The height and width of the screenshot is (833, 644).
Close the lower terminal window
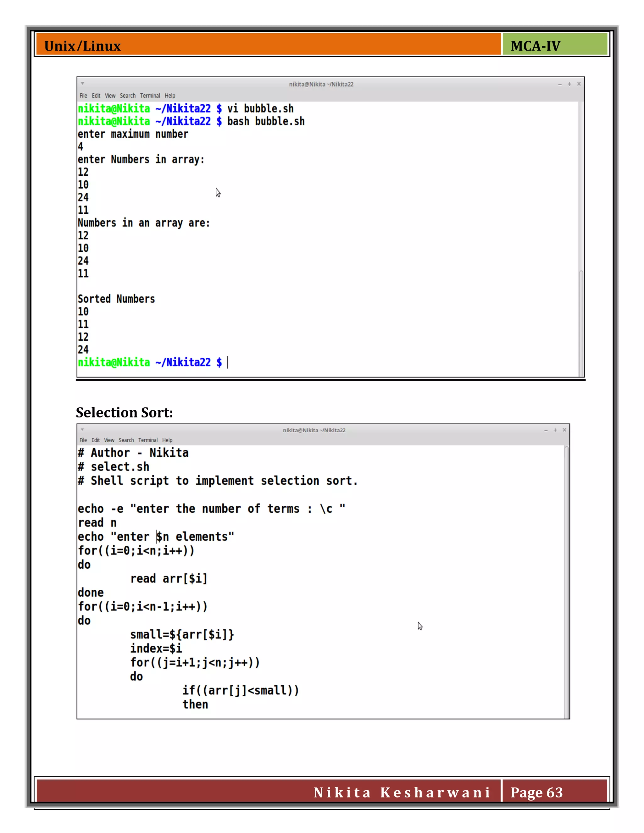[x=564, y=430]
